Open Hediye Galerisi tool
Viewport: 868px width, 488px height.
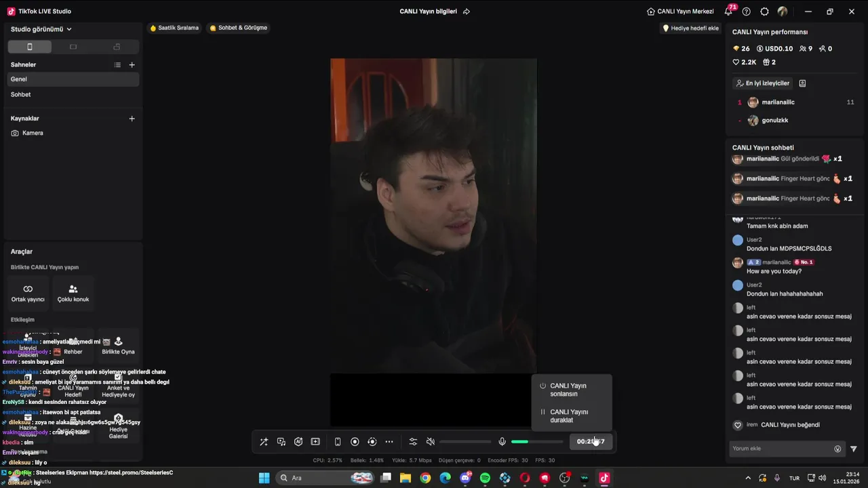click(x=118, y=426)
